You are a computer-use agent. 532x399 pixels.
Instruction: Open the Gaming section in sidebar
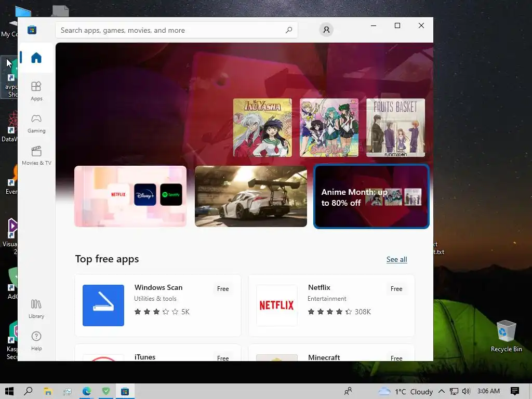tap(36, 123)
